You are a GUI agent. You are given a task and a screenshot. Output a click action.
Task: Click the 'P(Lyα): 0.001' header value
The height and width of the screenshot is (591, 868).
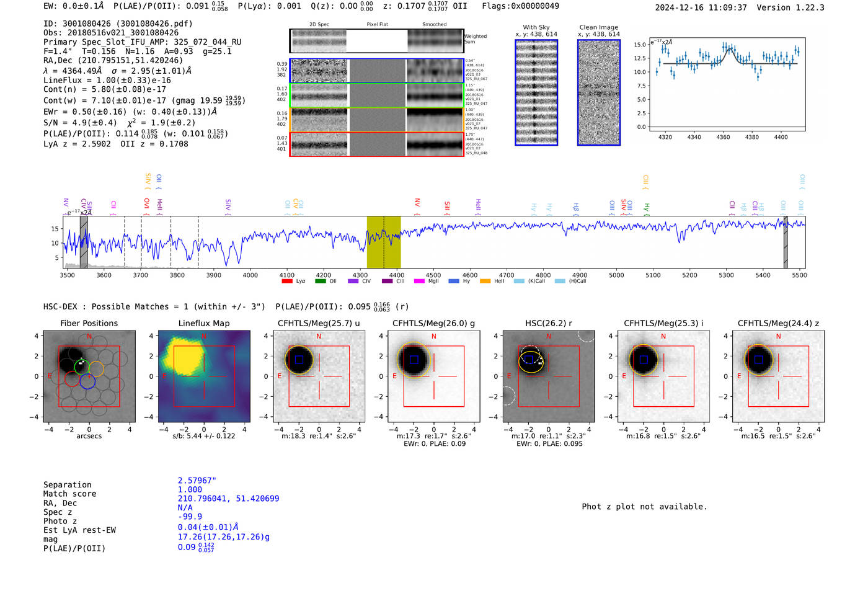coord(270,6)
